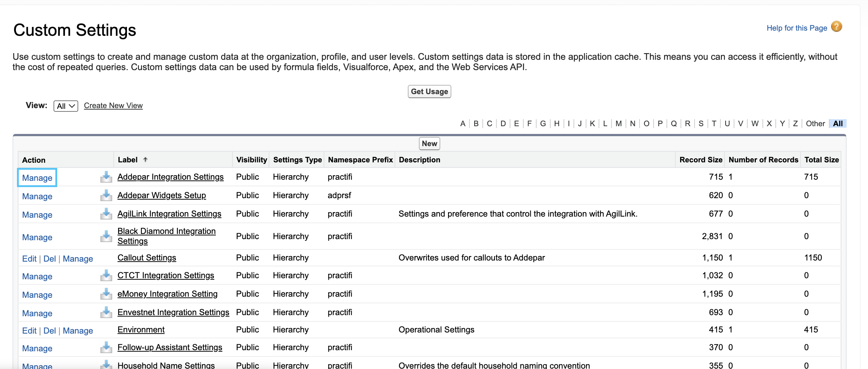Click the record size value 2,831
Screen dimensions: 868x369
click(x=712, y=236)
